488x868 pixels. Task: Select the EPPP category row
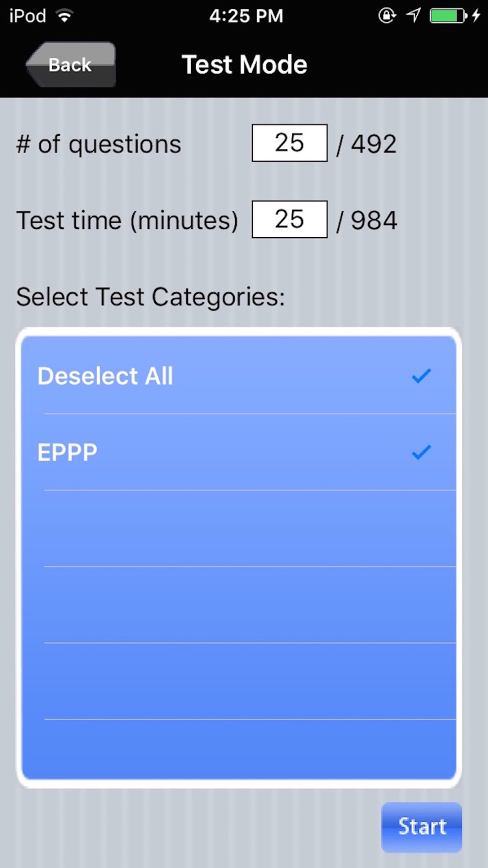(x=239, y=452)
